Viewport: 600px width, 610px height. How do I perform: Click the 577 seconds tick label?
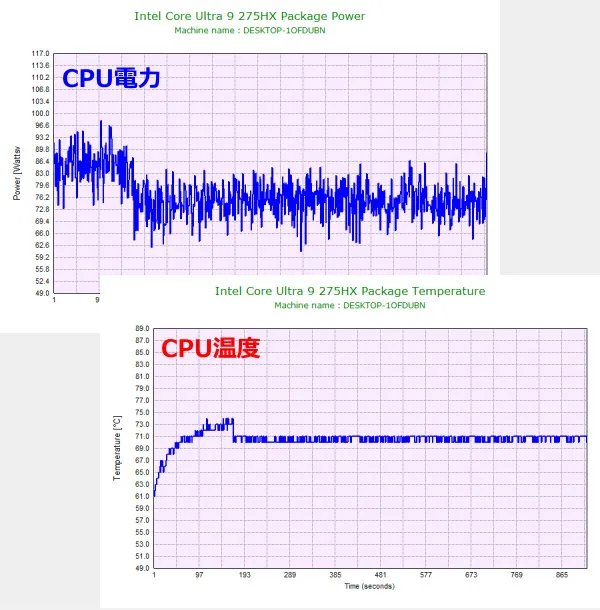(x=426, y=575)
